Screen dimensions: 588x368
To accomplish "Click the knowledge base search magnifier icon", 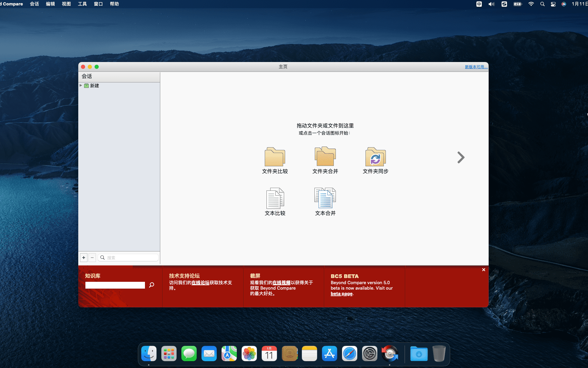I will (x=151, y=285).
